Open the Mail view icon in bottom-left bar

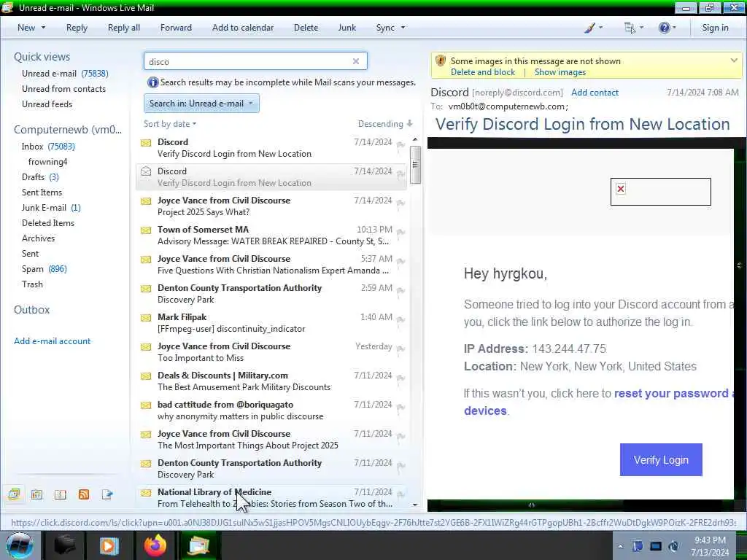pyautogui.click(x=14, y=494)
